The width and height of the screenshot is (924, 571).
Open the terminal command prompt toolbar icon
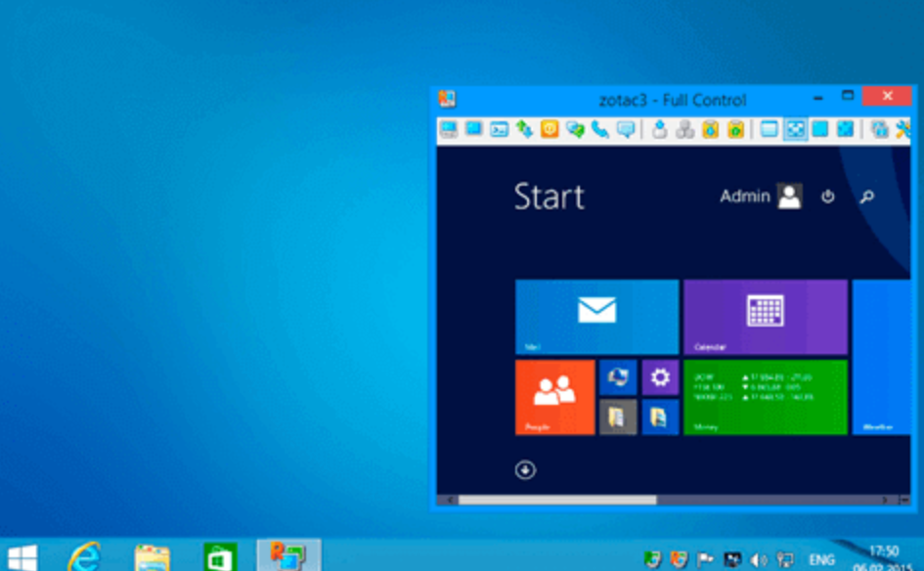click(x=499, y=129)
